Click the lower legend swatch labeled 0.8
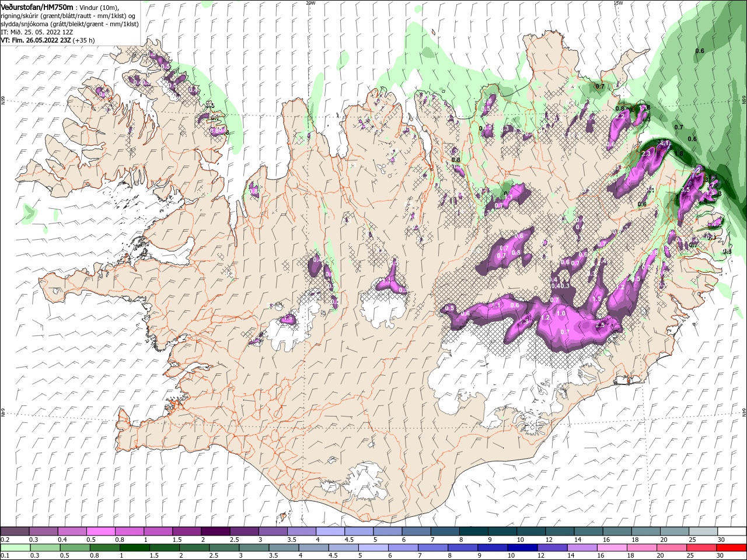The image size is (747, 560). 104,548
